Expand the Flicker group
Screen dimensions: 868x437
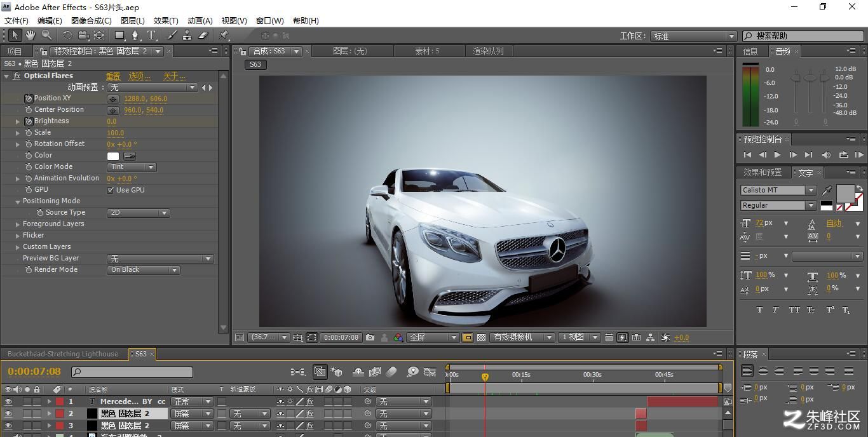tap(18, 236)
